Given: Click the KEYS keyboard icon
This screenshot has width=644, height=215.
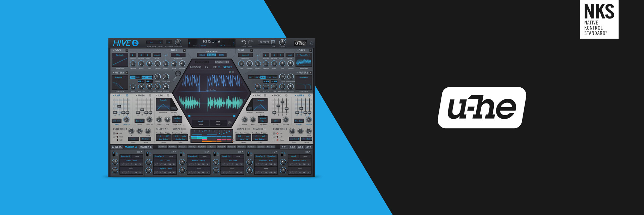Looking at the screenshot, I should (x=113, y=147).
